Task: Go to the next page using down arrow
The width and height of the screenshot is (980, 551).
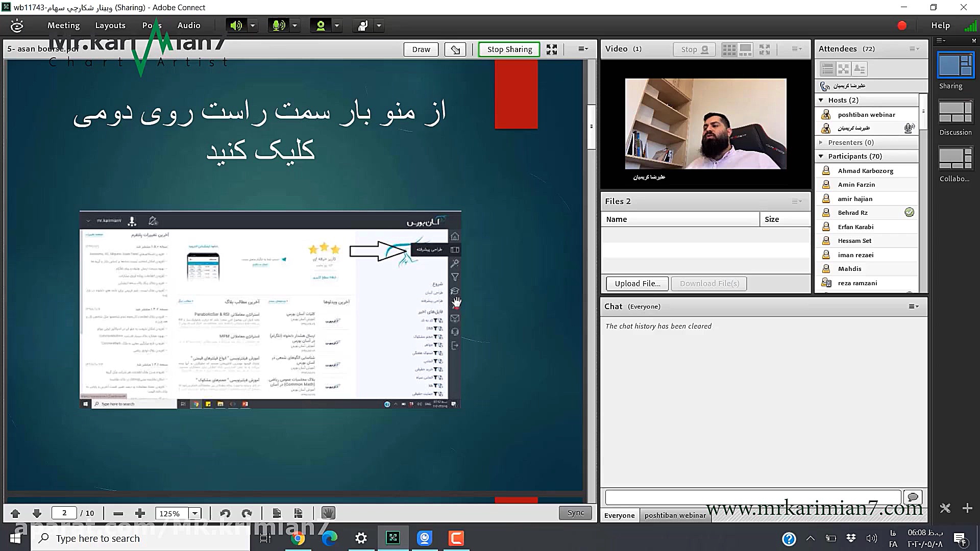Action: coord(37,513)
